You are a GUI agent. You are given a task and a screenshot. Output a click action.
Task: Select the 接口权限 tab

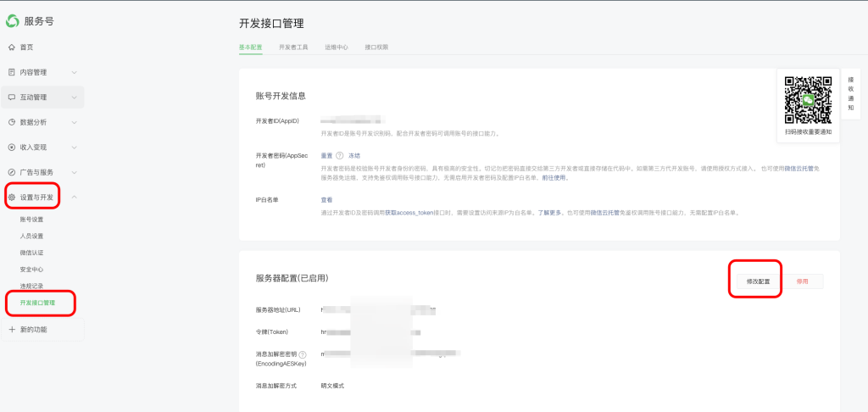(x=376, y=47)
